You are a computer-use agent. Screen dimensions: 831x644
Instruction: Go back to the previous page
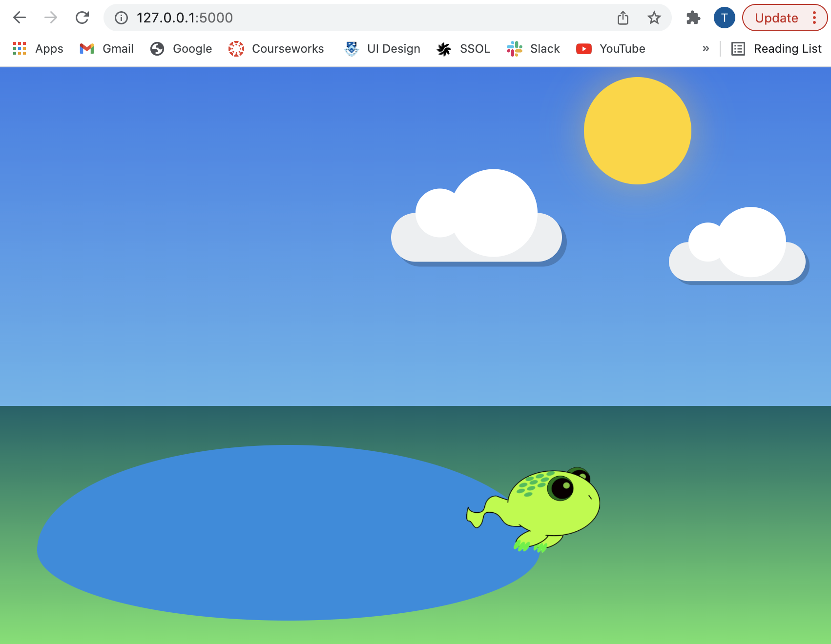click(20, 18)
